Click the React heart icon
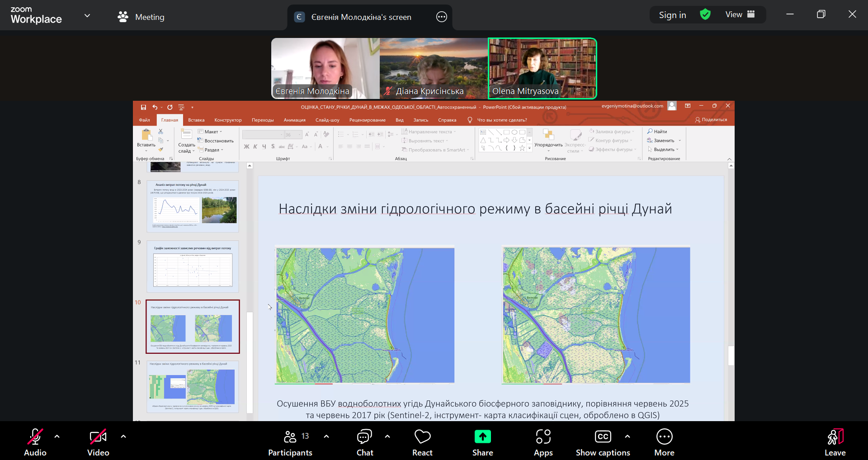The width and height of the screenshot is (868, 460). point(422,437)
